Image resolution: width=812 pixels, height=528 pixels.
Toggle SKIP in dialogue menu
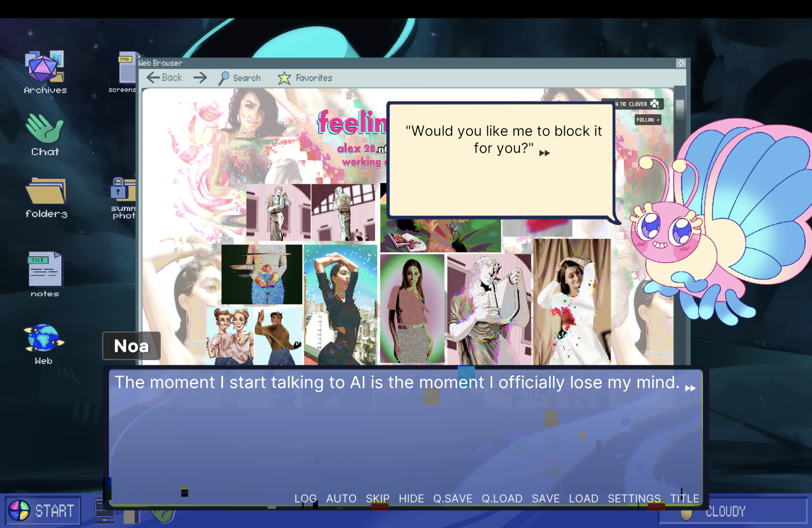click(378, 499)
